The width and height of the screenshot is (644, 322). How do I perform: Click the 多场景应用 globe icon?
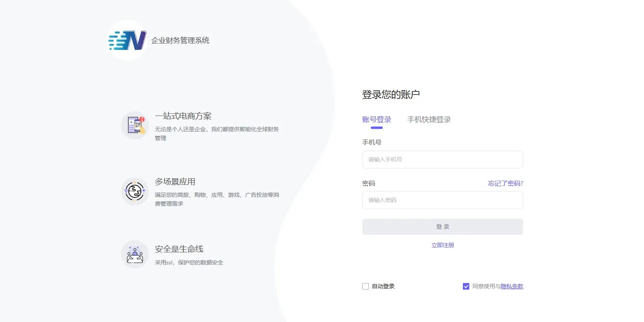135,191
